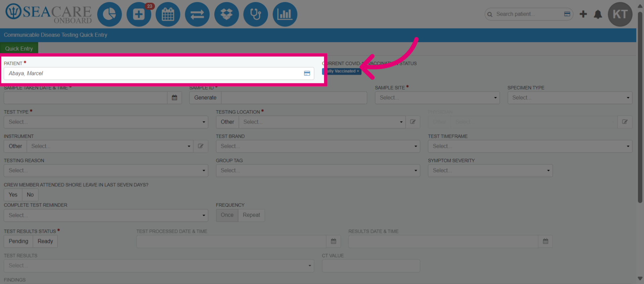Open the Test Type dropdown
This screenshot has height=284, width=644.
pos(106,122)
